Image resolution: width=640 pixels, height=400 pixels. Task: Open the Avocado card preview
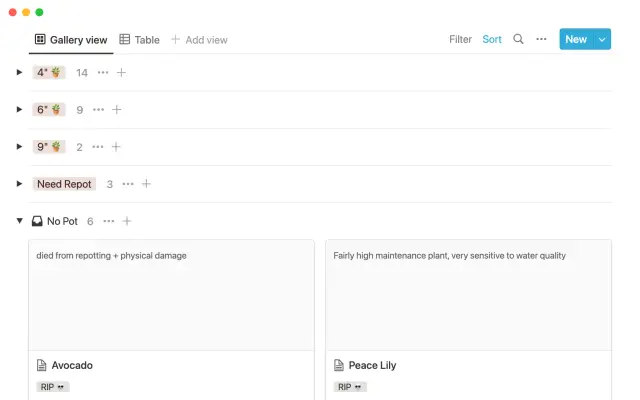[x=171, y=295]
